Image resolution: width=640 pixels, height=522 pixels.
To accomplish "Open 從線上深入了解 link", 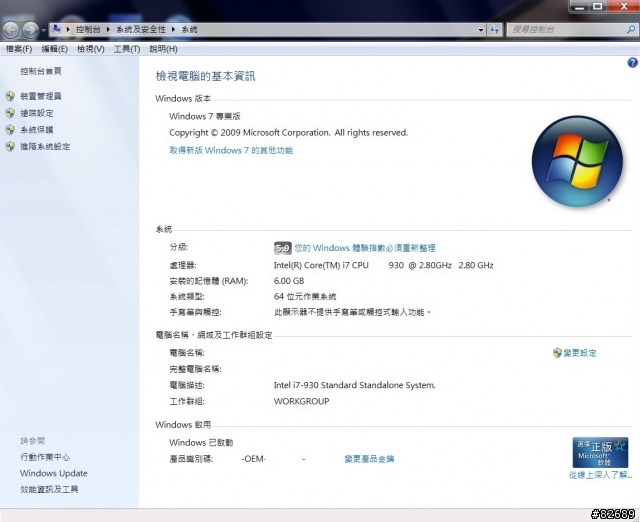I will [x=600, y=475].
